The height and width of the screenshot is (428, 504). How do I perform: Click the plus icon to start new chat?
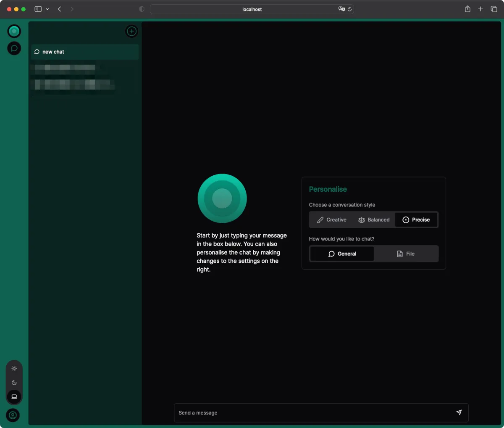coord(131,31)
